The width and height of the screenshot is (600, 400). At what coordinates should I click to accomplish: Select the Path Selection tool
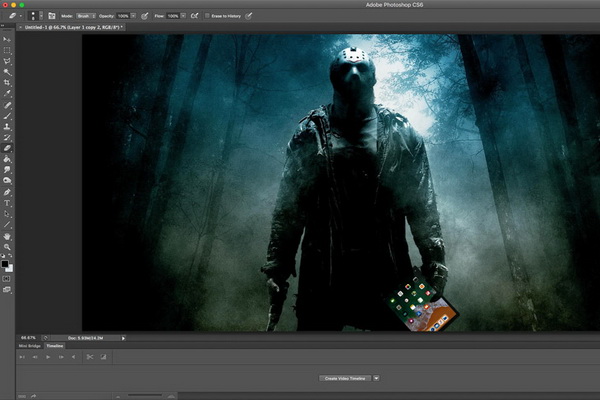[x=7, y=214]
